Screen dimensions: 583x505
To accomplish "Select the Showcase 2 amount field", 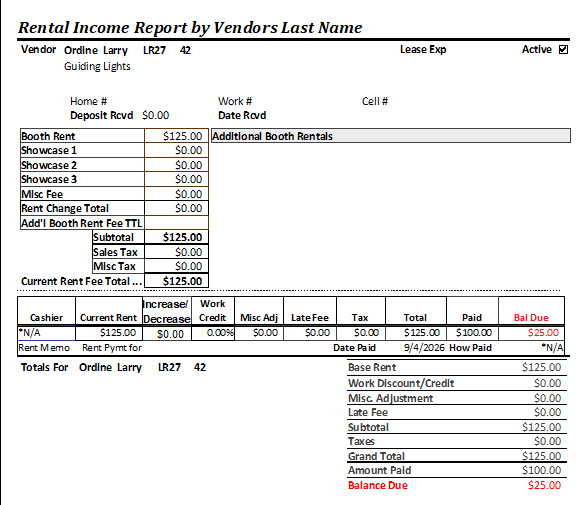I will click(x=176, y=165).
